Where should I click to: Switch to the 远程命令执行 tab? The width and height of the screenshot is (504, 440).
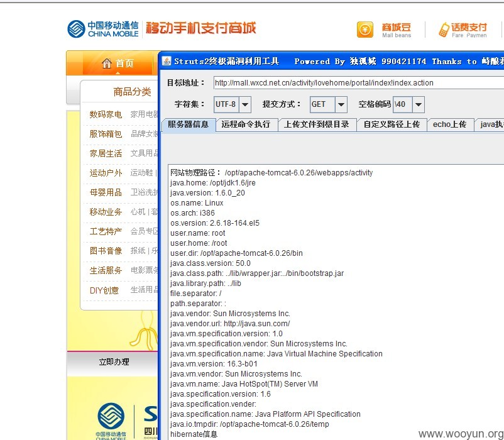tap(246, 124)
